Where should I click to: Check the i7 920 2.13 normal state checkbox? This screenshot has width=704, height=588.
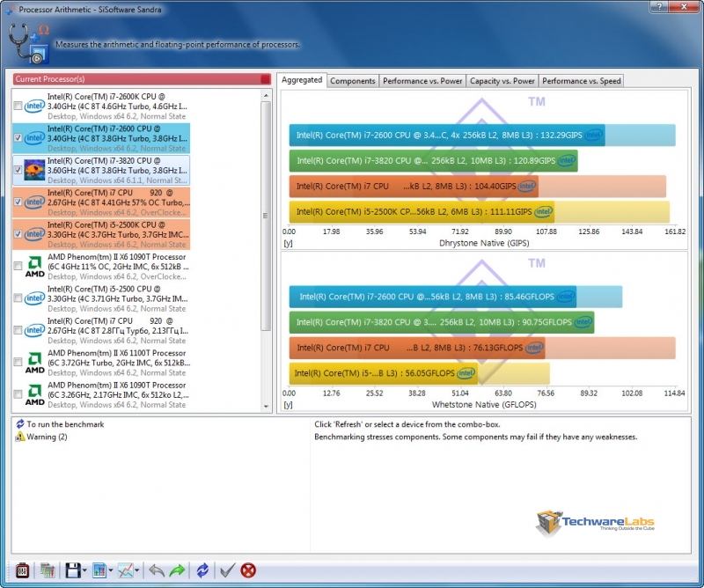tap(18, 330)
